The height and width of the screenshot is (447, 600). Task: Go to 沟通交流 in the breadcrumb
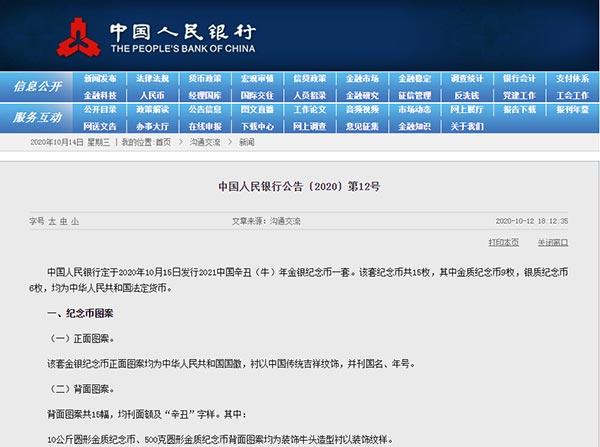pos(205,142)
